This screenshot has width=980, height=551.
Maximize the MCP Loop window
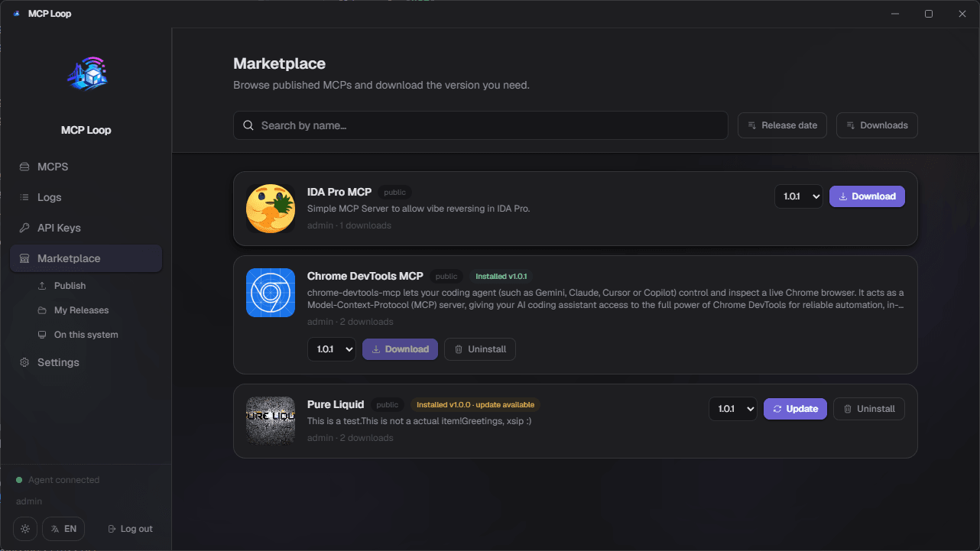929,14
